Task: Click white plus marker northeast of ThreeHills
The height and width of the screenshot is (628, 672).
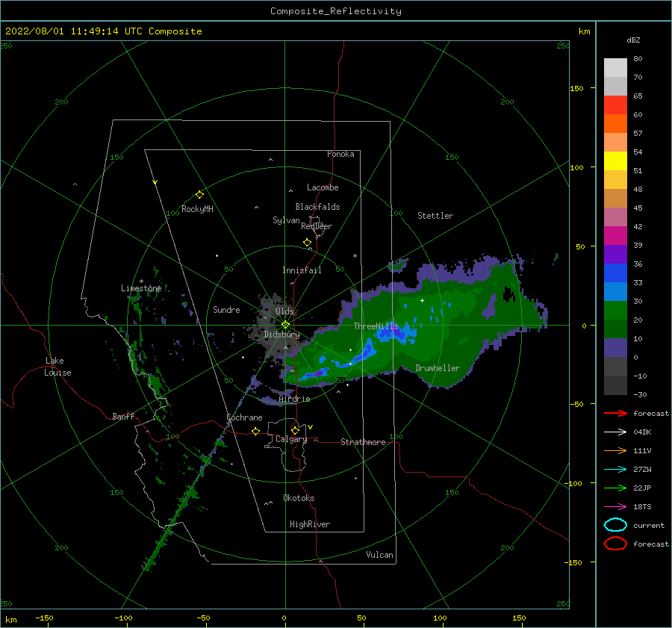Action: click(422, 300)
